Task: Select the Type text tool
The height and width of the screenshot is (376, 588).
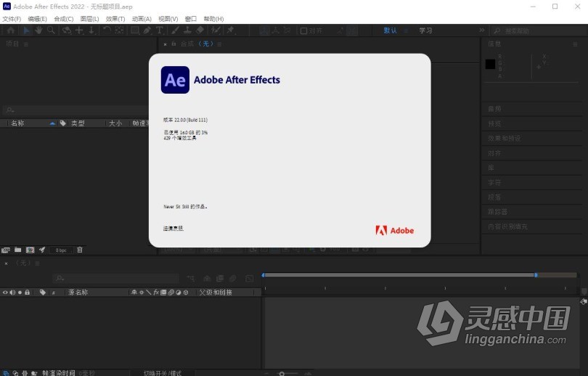Action: tap(160, 30)
